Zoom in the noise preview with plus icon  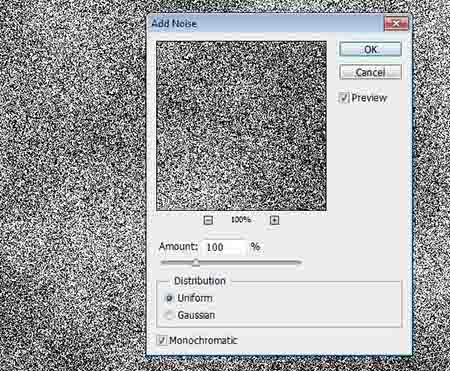(274, 220)
